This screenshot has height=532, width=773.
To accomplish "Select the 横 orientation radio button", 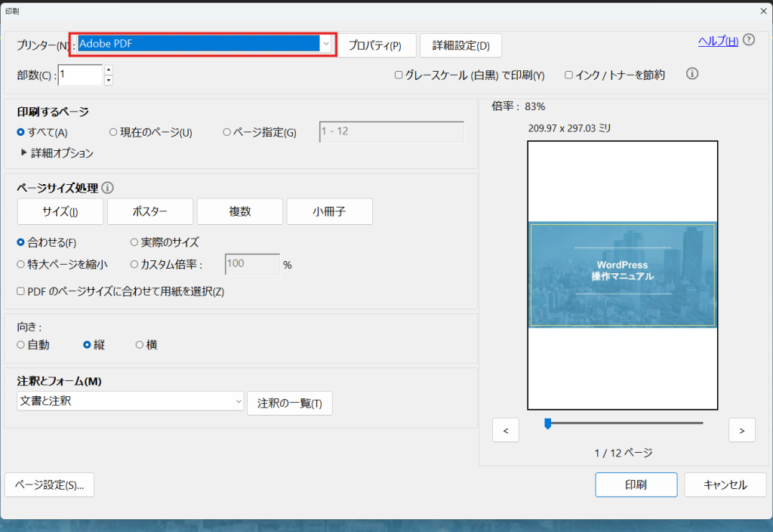I will pos(139,345).
